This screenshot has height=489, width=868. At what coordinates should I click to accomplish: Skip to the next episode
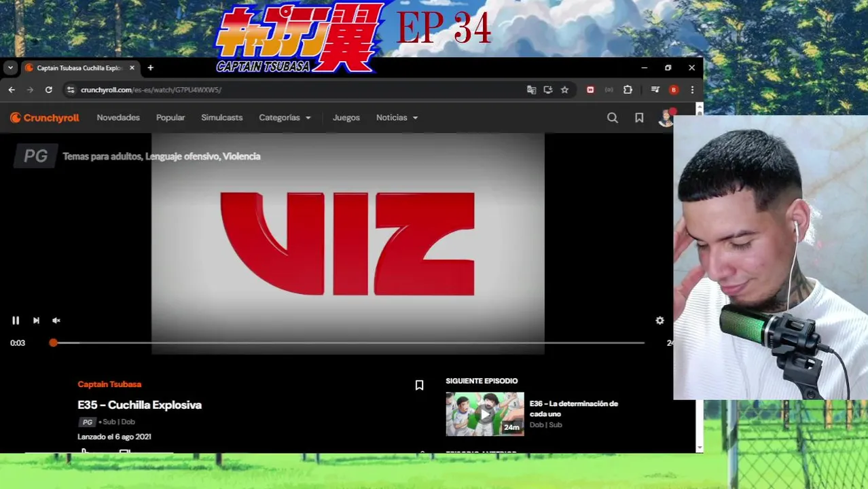(36, 321)
